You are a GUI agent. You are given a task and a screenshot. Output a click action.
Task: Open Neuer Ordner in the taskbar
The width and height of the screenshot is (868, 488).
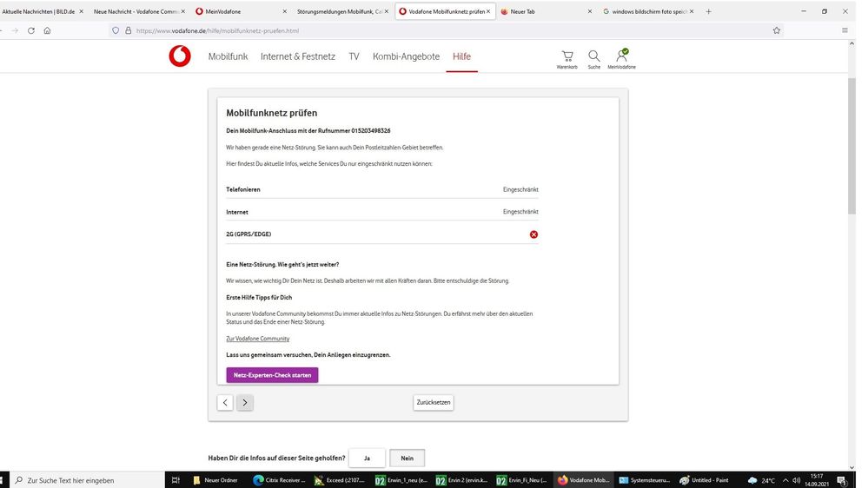[215, 480]
